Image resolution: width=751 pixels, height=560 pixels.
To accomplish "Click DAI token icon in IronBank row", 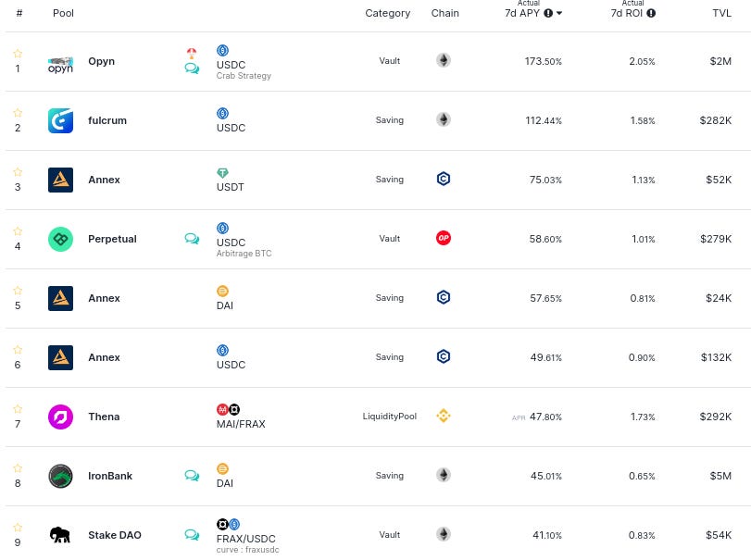I will pos(223,468).
